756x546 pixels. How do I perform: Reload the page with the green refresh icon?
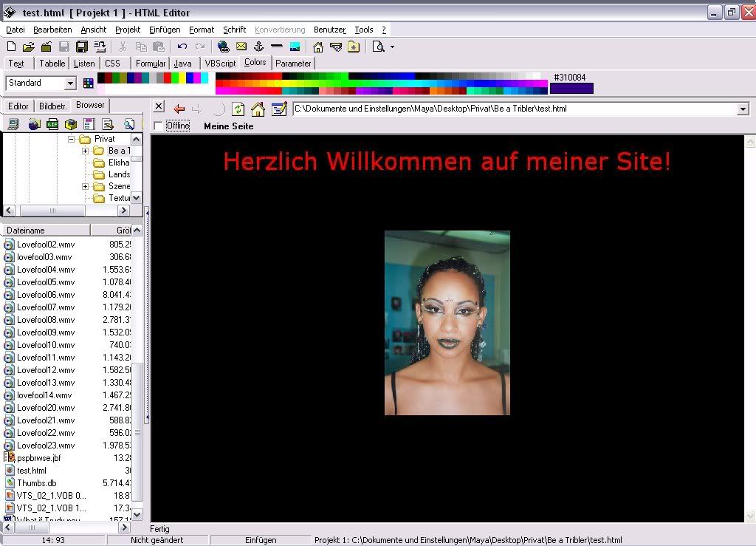click(x=238, y=109)
